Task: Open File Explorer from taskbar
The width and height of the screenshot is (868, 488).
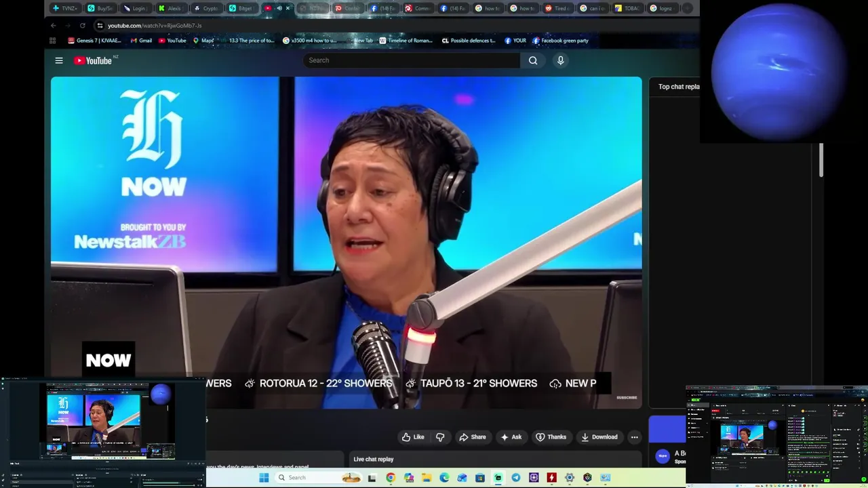Action: [427, 478]
